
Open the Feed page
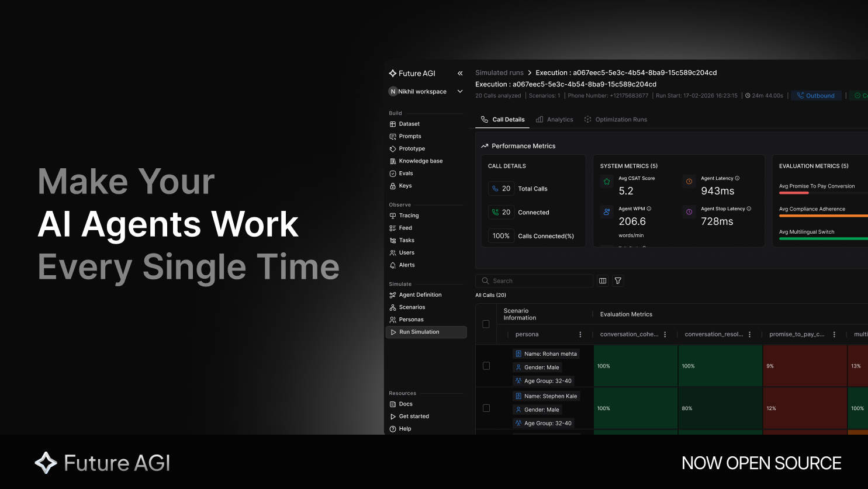click(400, 228)
